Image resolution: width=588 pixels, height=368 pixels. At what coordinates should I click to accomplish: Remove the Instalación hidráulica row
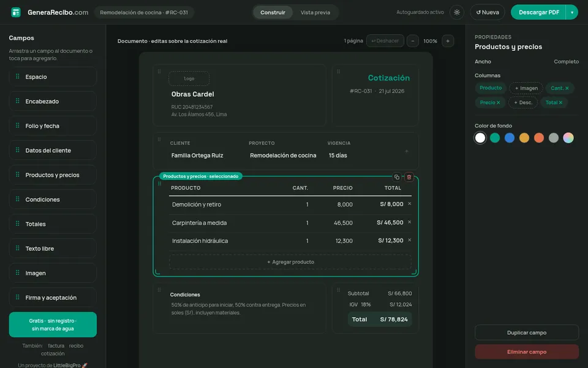(410, 240)
